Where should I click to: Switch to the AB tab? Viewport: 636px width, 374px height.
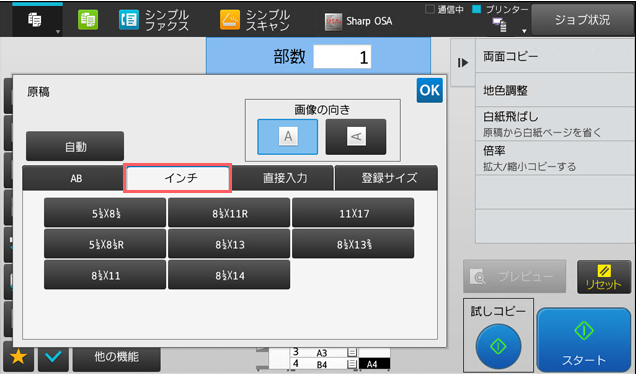tap(74, 178)
